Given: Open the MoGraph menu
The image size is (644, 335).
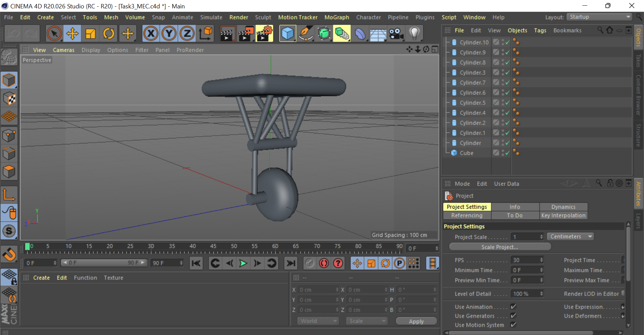Looking at the screenshot, I should point(336,17).
